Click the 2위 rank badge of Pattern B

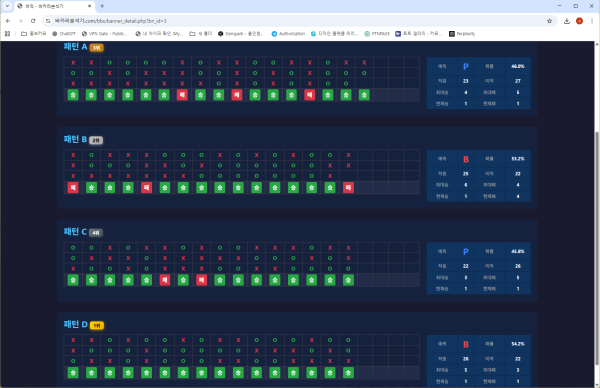point(96,140)
